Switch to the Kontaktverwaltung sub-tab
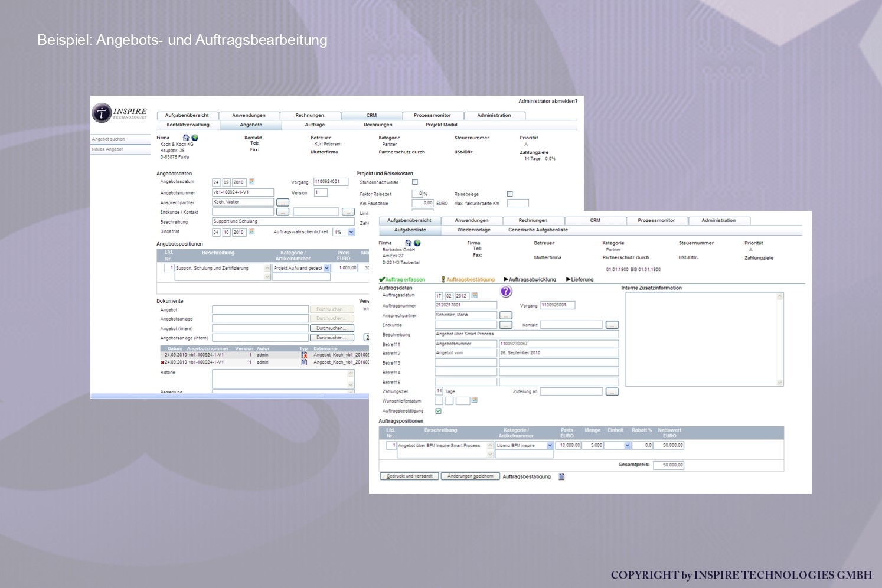Image resolution: width=882 pixels, height=588 pixels. pyautogui.click(x=188, y=125)
